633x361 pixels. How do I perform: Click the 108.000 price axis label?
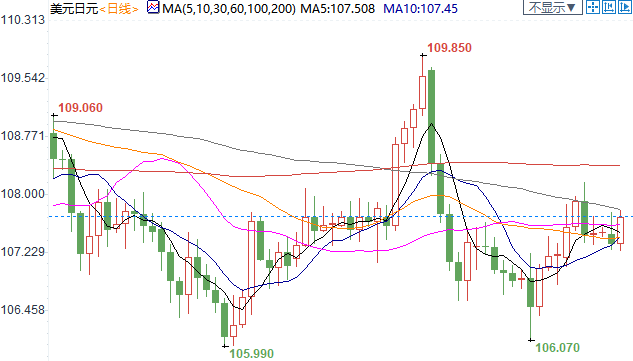[x=23, y=194]
